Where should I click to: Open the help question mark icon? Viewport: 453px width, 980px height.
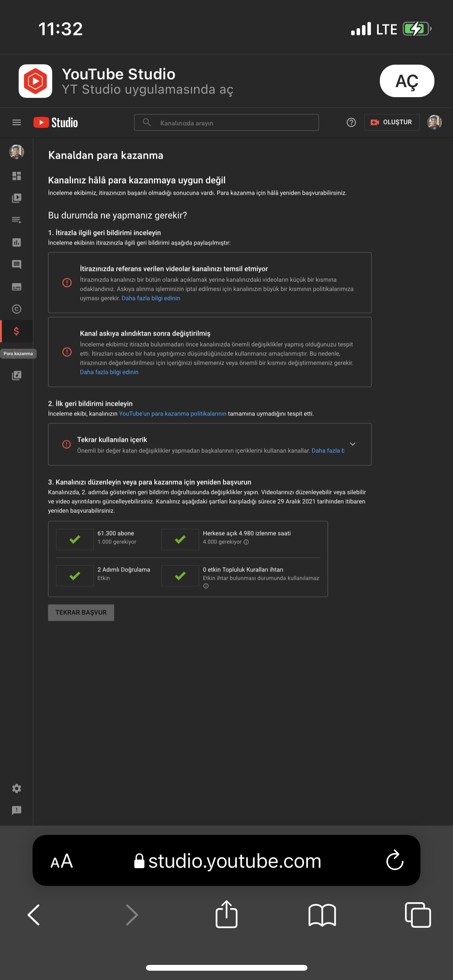351,122
